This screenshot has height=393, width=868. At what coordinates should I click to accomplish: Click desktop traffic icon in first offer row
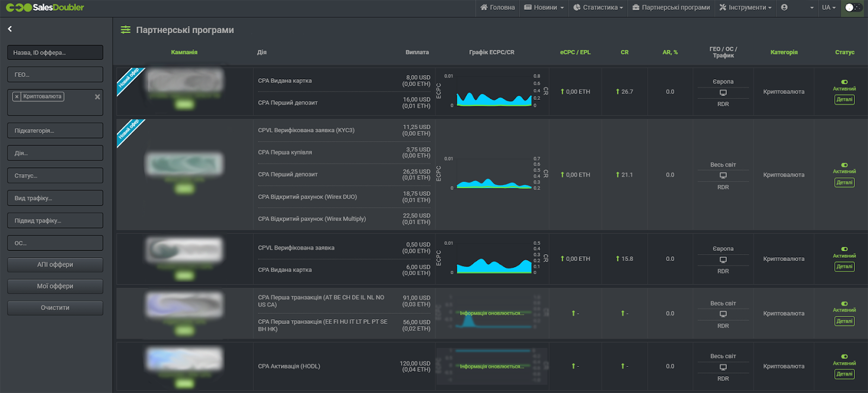[x=723, y=93]
